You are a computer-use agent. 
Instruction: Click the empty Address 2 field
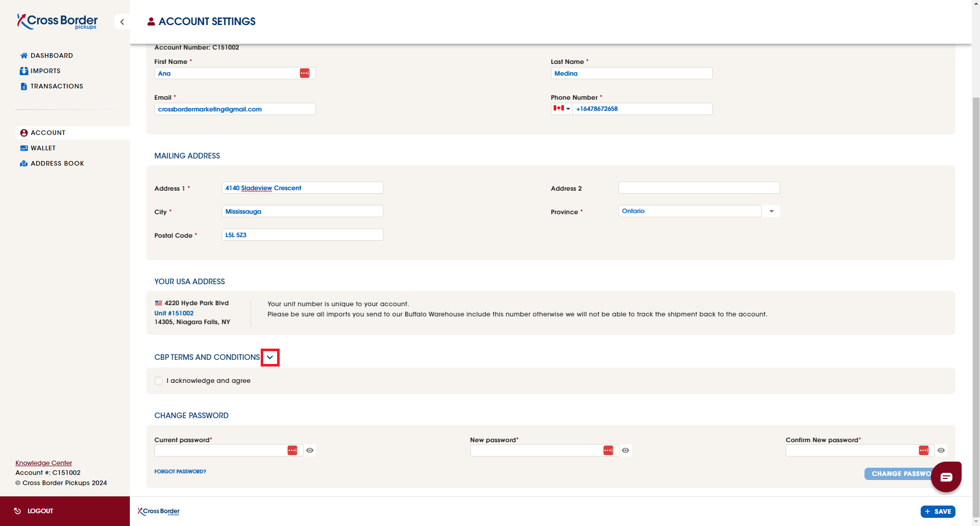pyautogui.click(x=699, y=188)
